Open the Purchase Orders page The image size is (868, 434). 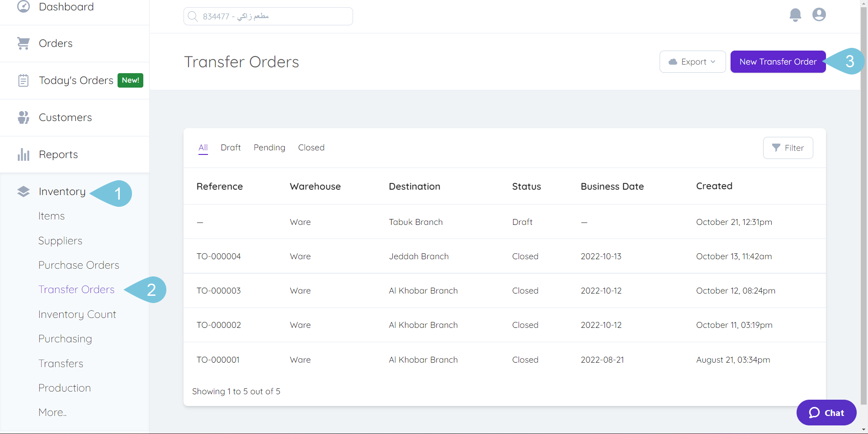coord(79,265)
